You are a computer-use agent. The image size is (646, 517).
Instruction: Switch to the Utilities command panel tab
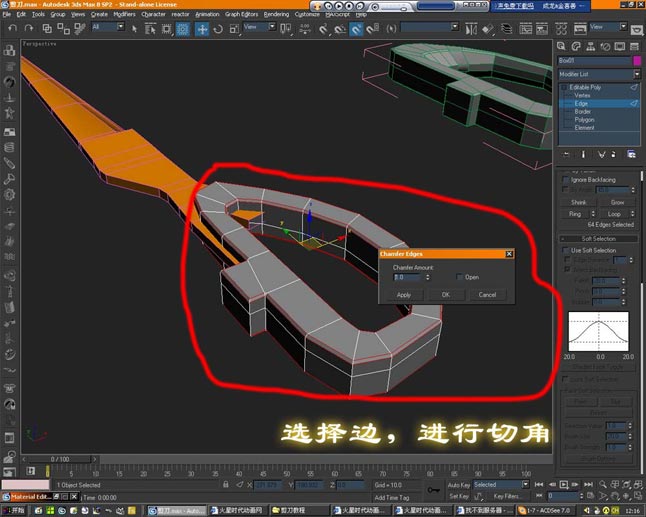click(634, 46)
